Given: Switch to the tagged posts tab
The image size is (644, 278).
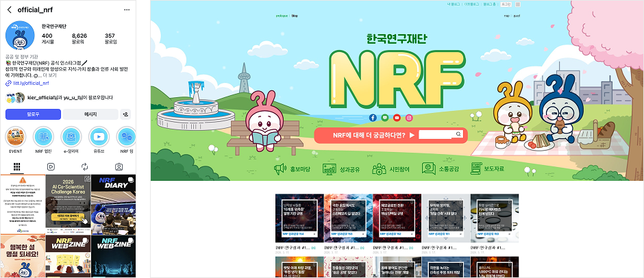Looking at the screenshot, I should [x=119, y=166].
